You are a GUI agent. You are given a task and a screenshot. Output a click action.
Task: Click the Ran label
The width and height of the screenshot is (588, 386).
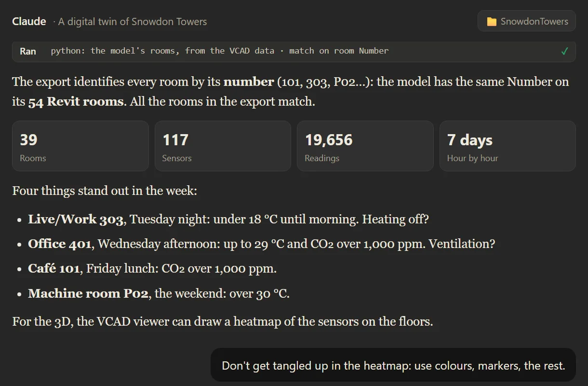coord(28,51)
